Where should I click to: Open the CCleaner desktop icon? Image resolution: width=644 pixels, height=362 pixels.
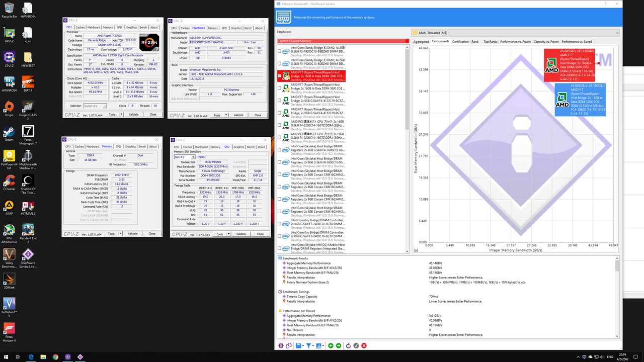[x=9, y=183]
